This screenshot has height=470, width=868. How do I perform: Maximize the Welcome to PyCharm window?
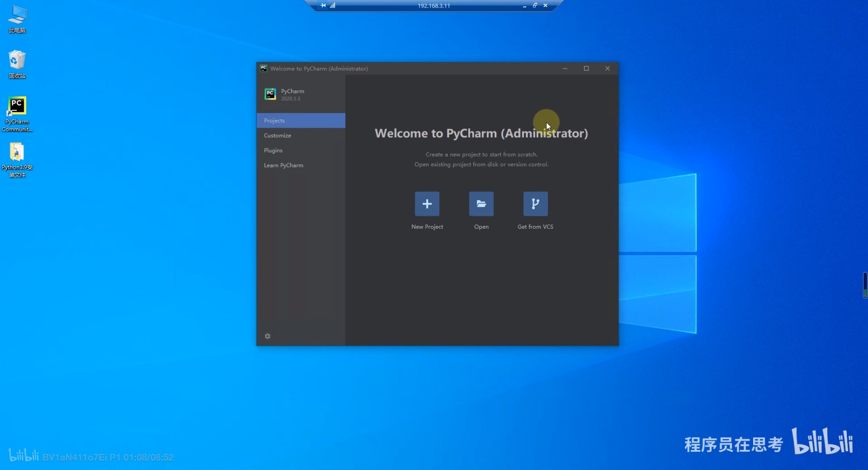pos(586,68)
